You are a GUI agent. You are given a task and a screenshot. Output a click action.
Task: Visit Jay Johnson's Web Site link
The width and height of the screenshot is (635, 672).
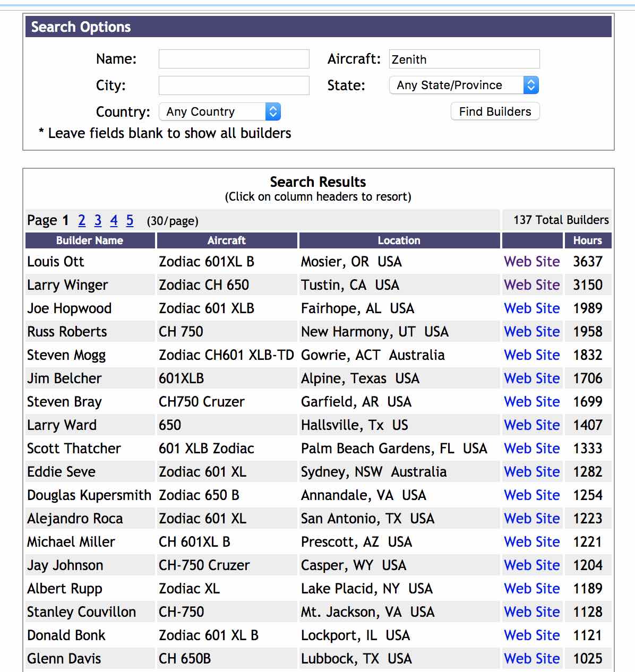point(531,565)
